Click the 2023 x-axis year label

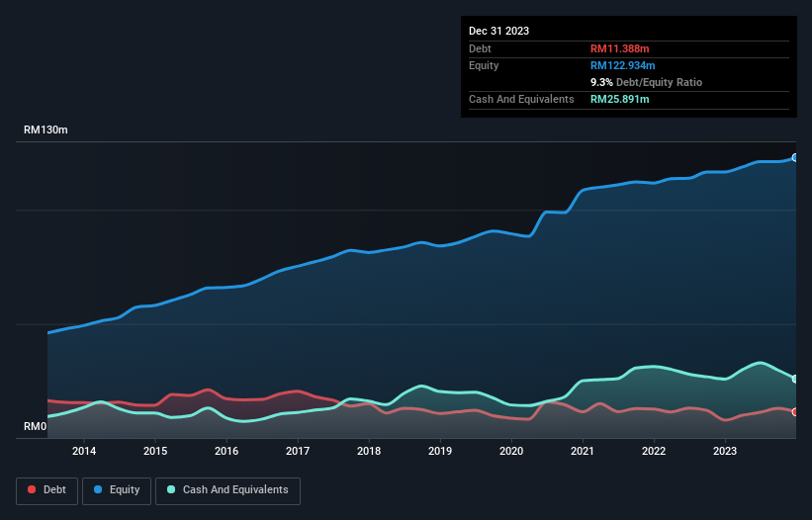coord(725,451)
